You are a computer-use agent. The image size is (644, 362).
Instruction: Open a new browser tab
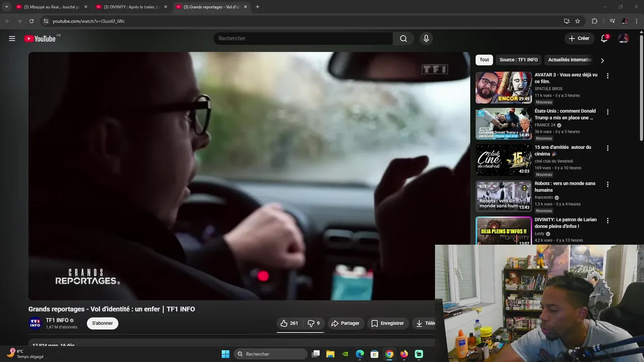[x=258, y=7]
